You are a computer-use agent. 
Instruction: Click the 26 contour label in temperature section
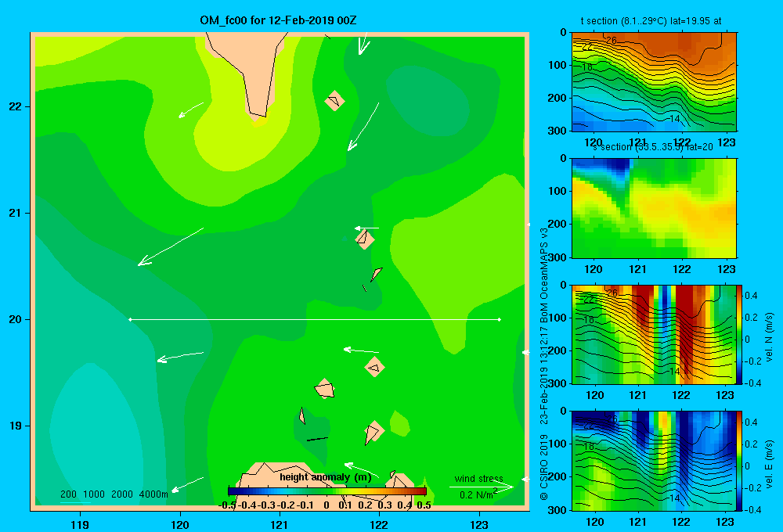[x=612, y=40]
